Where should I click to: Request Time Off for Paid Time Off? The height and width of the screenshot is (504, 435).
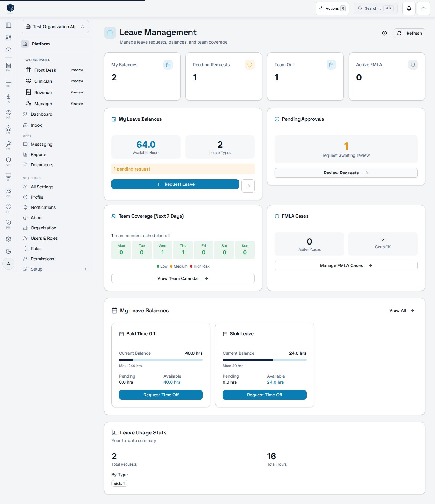pyautogui.click(x=161, y=395)
